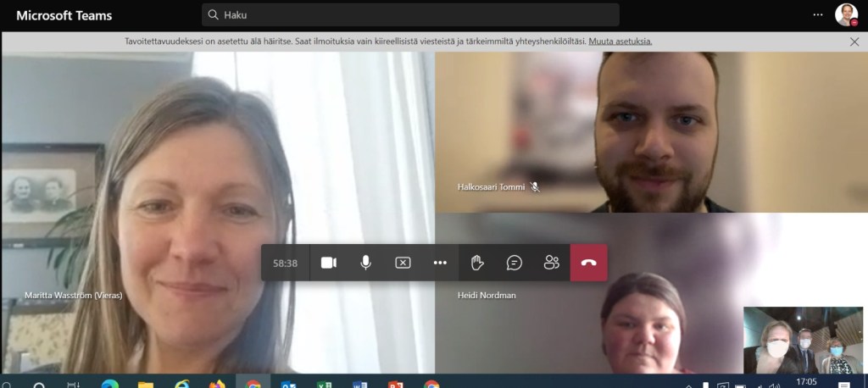Open Outlook from the taskbar
Image resolution: width=868 pixels, height=388 pixels.
point(288,385)
